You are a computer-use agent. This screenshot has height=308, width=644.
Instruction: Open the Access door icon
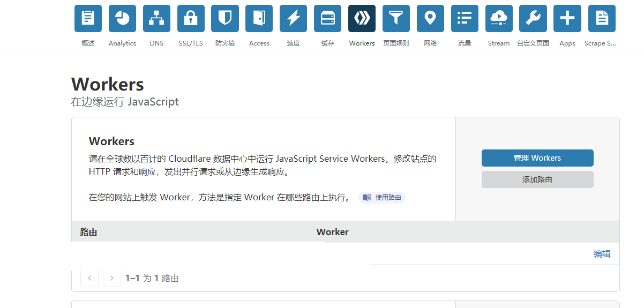[259, 19]
